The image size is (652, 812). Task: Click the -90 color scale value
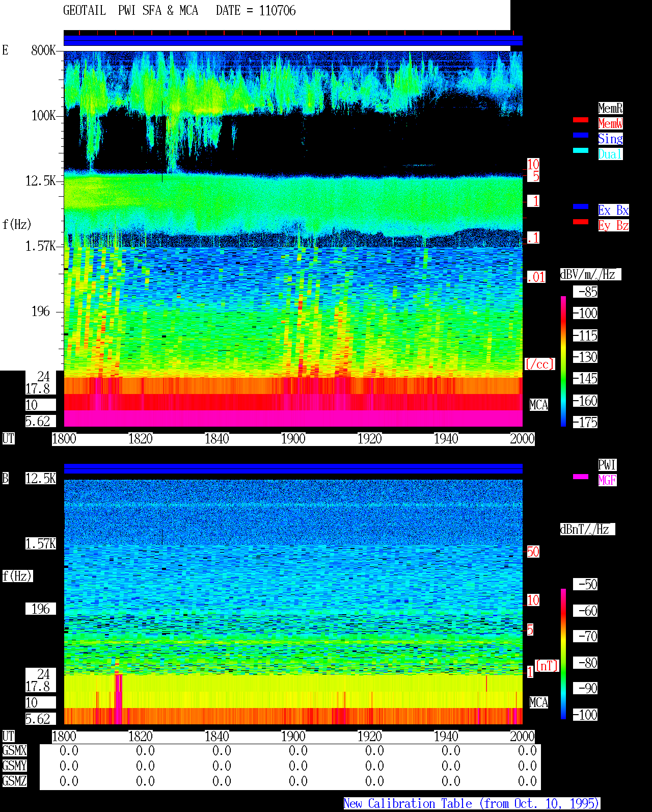(586, 688)
